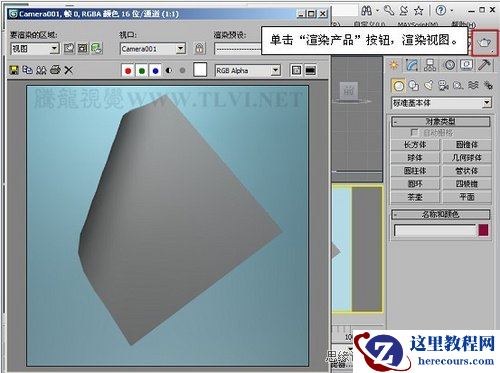
Task: Switch to the Modify panel tab
Action: [x=412, y=65]
